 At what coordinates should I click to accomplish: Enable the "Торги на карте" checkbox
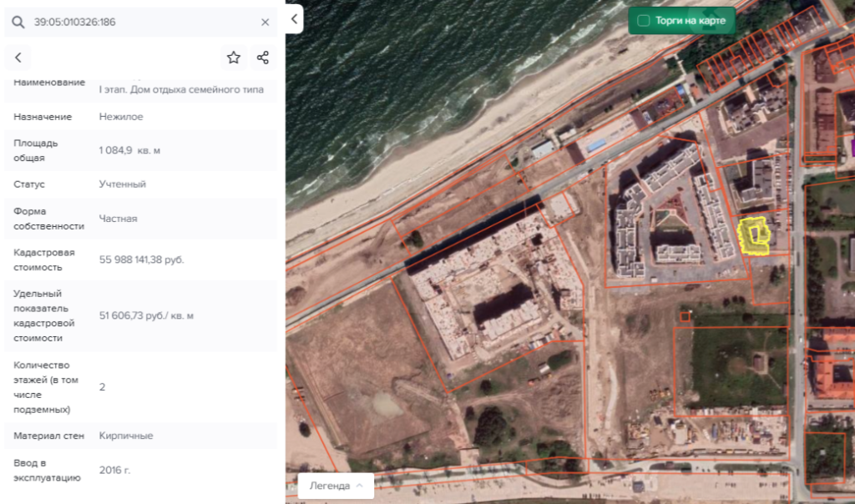tap(644, 21)
